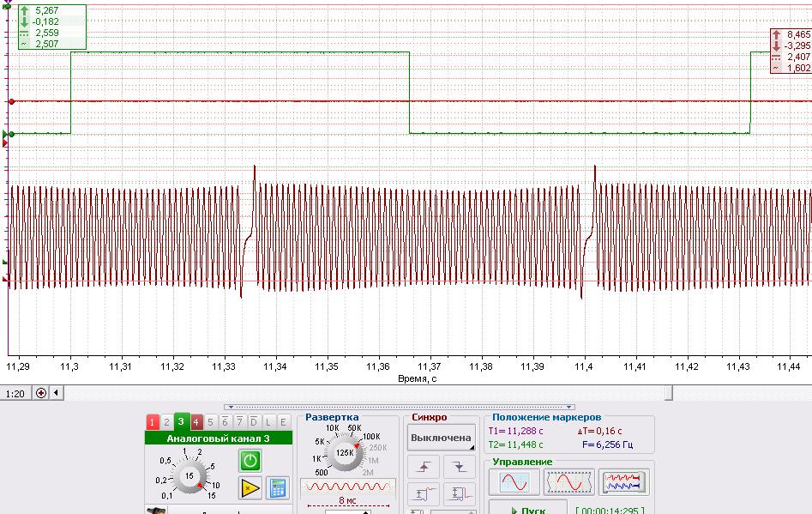The width and height of the screenshot is (812, 514).
Task: Open the E channel tab
Action: [283, 422]
